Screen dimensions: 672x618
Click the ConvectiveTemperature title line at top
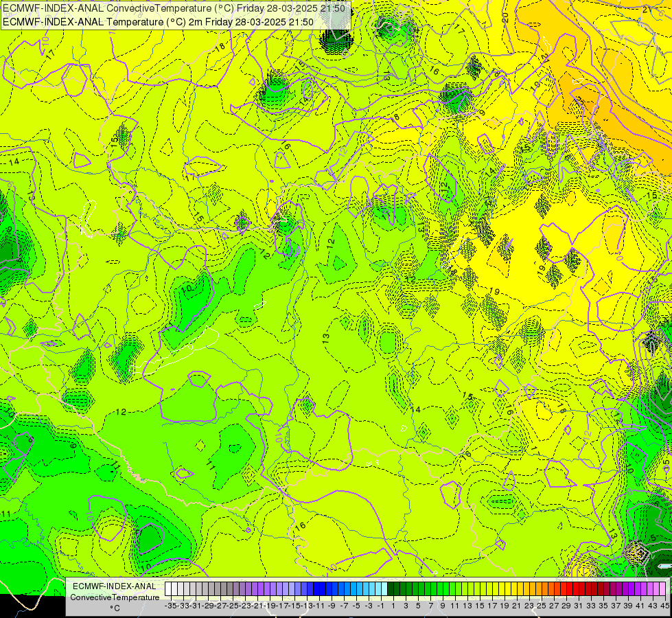point(174,8)
